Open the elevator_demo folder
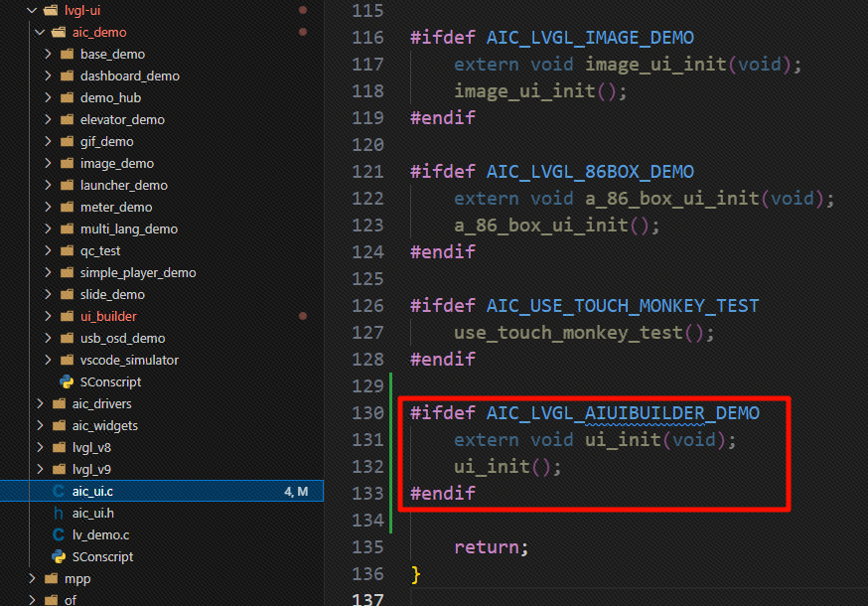The height and width of the screenshot is (606, 868). (122, 119)
